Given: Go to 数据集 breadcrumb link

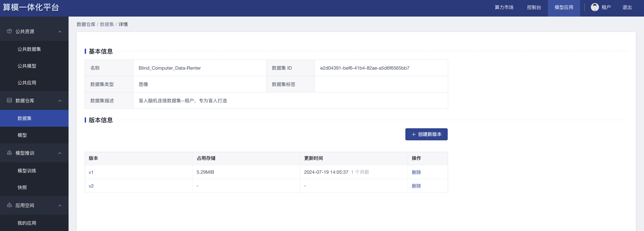Looking at the screenshot, I should tap(107, 24).
